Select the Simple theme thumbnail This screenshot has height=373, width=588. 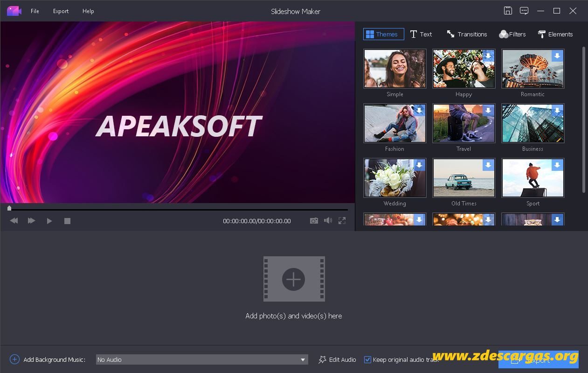pos(395,69)
